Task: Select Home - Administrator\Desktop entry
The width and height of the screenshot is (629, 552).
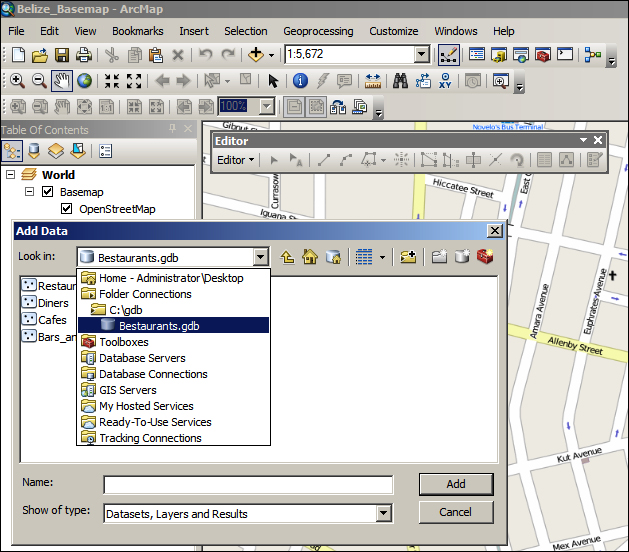Action: point(173,278)
